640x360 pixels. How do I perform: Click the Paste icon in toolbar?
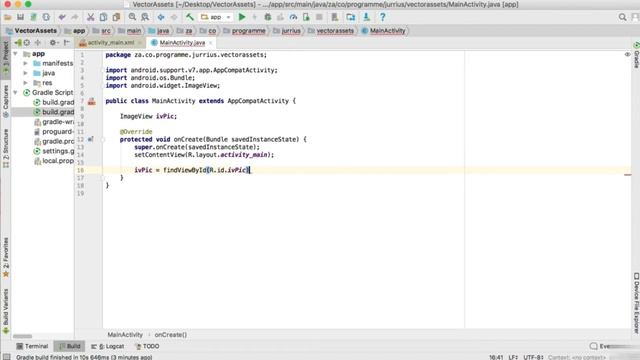117,17
